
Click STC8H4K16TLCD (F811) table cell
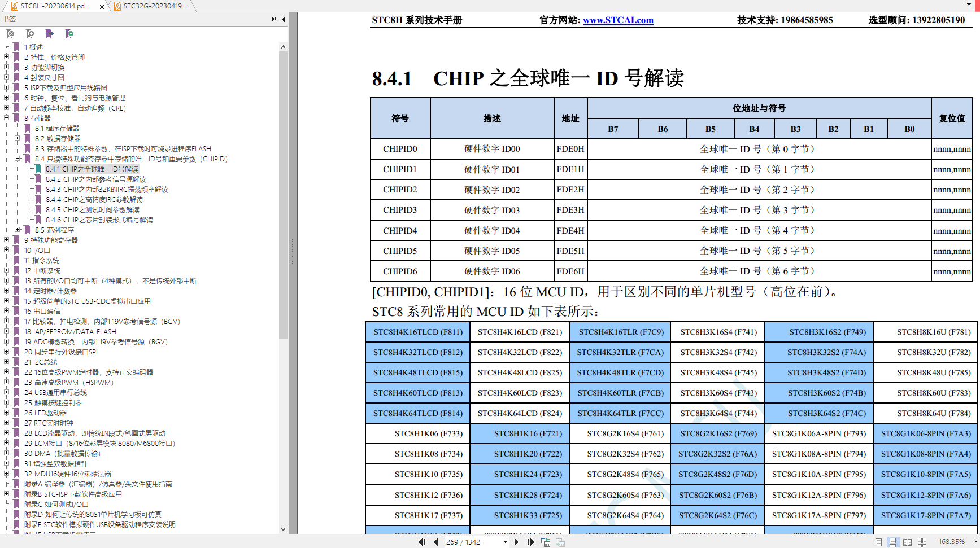(418, 332)
